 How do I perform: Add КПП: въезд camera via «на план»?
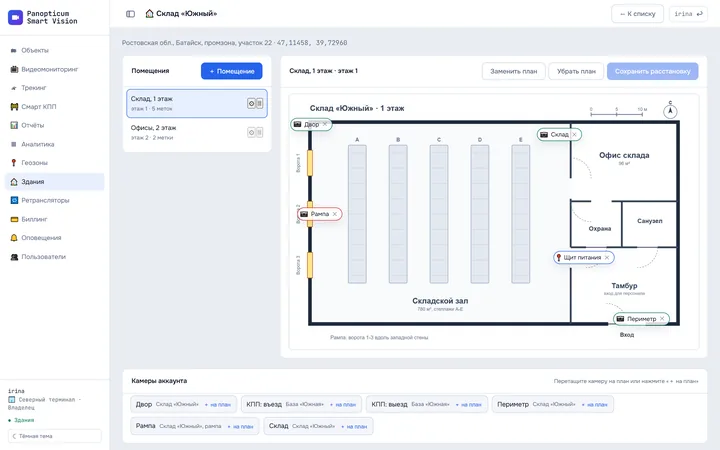(344, 405)
